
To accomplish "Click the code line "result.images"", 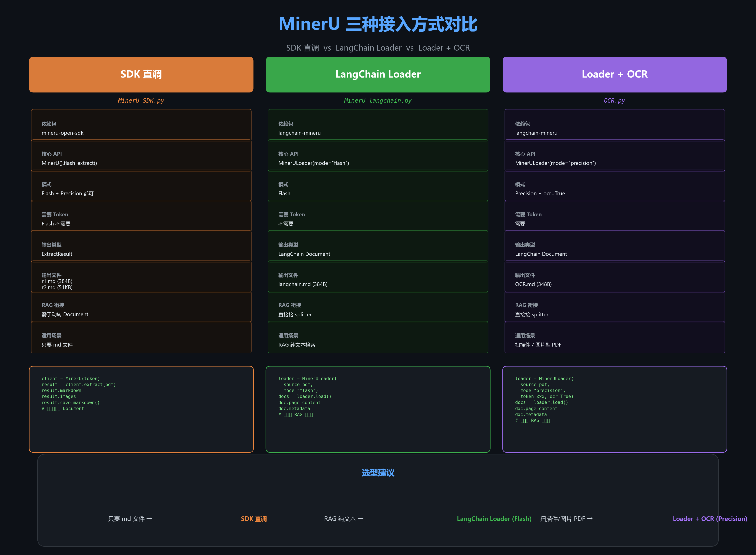I will point(59,397).
